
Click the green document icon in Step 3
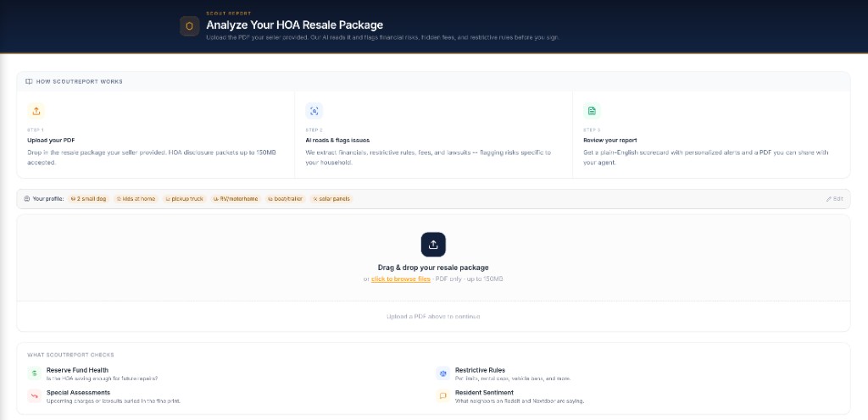tap(592, 111)
